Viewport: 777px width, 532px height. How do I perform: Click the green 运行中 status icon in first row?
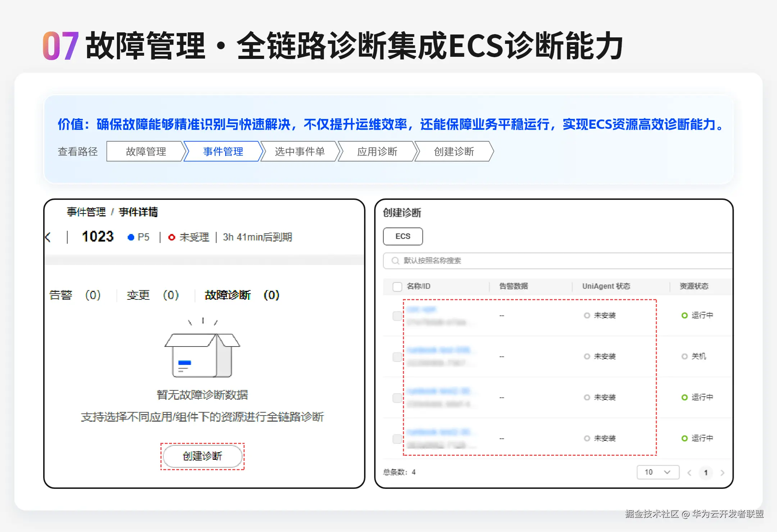[685, 315]
